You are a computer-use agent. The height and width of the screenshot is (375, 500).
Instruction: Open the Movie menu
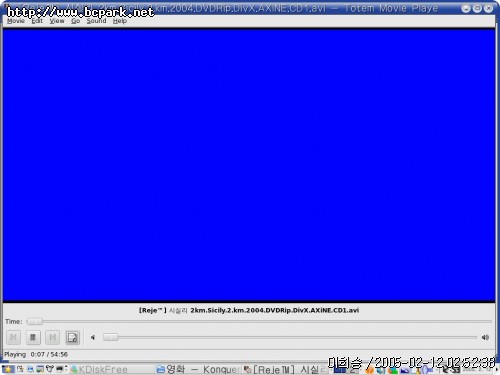point(16,21)
